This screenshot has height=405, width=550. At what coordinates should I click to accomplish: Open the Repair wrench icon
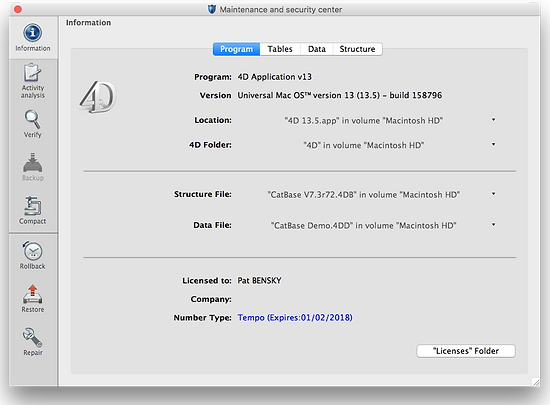coord(33,337)
